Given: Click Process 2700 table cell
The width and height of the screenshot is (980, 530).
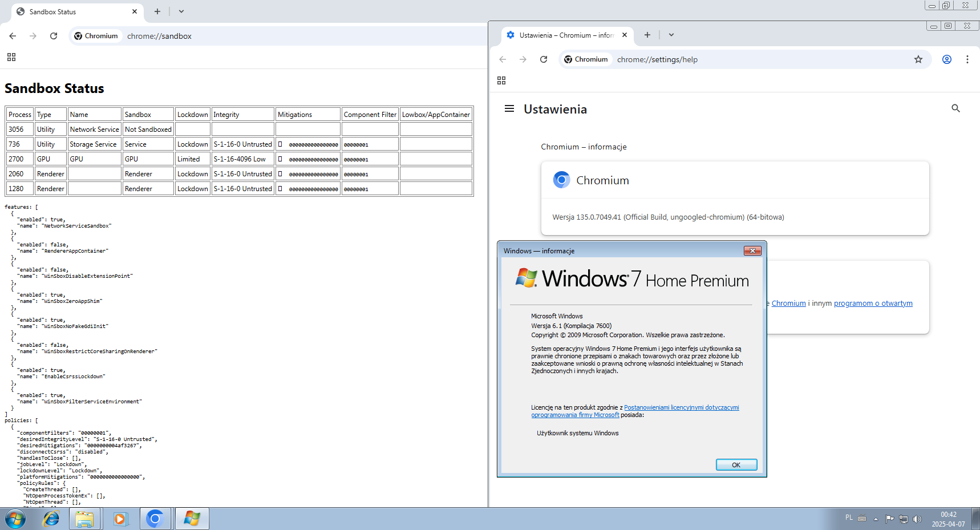Looking at the screenshot, I should 20,159.
